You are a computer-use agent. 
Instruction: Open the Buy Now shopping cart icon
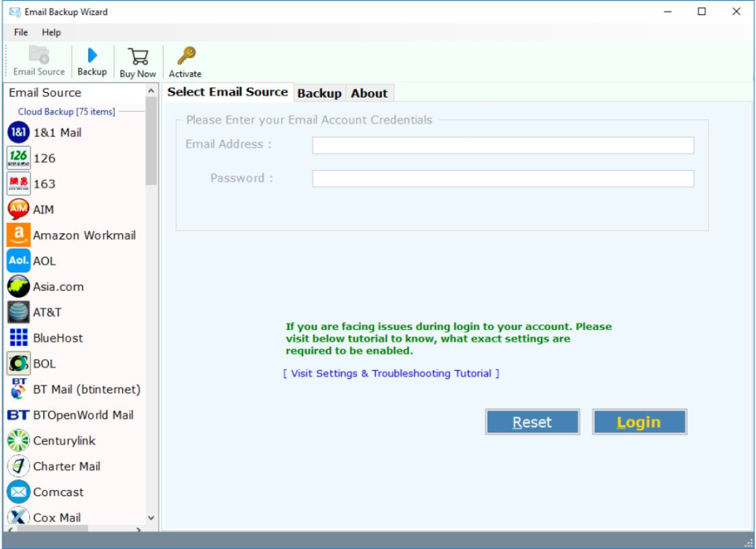point(137,59)
